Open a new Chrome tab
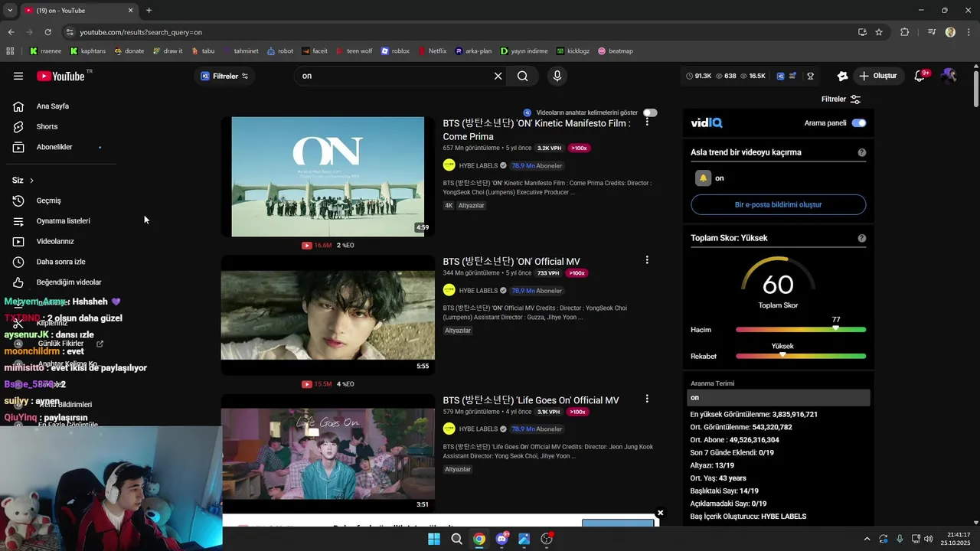Viewport: 980px width, 551px height. 149,11
